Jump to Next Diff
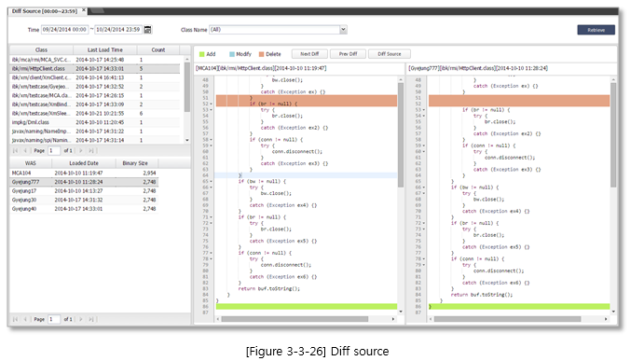The width and height of the screenshot is (644, 361). pos(309,54)
